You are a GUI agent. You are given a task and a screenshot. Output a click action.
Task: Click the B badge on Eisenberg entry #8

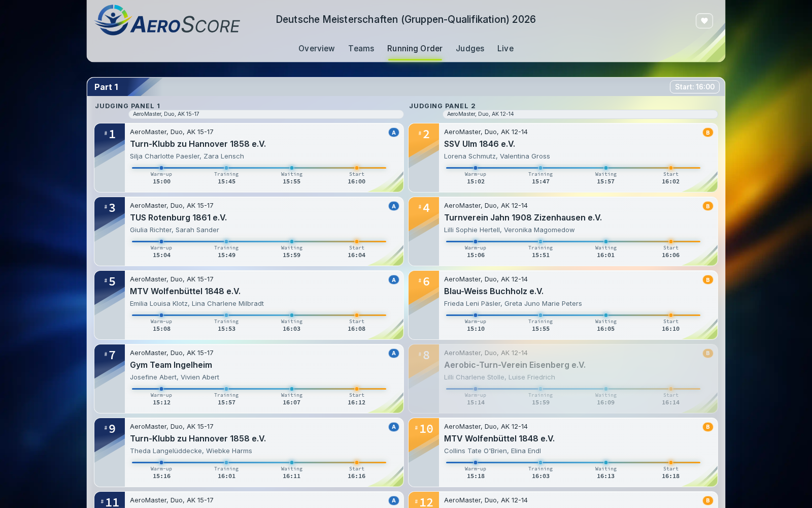pyautogui.click(x=707, y=353)
